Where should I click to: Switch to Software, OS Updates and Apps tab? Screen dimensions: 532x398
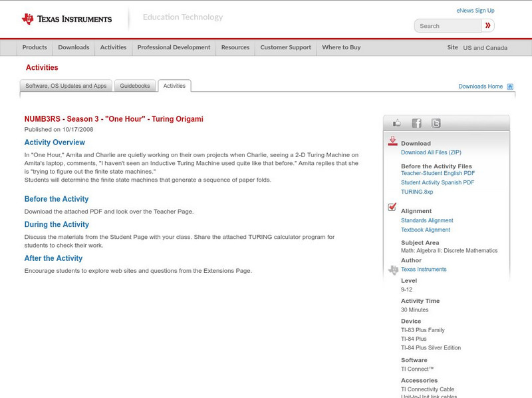point(66,86)
